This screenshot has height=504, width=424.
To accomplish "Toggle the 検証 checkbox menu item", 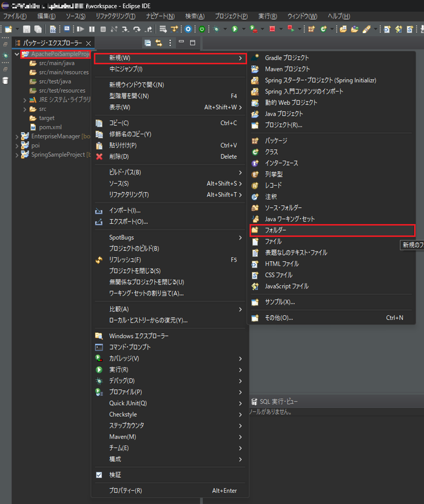I will pos(99,475).
